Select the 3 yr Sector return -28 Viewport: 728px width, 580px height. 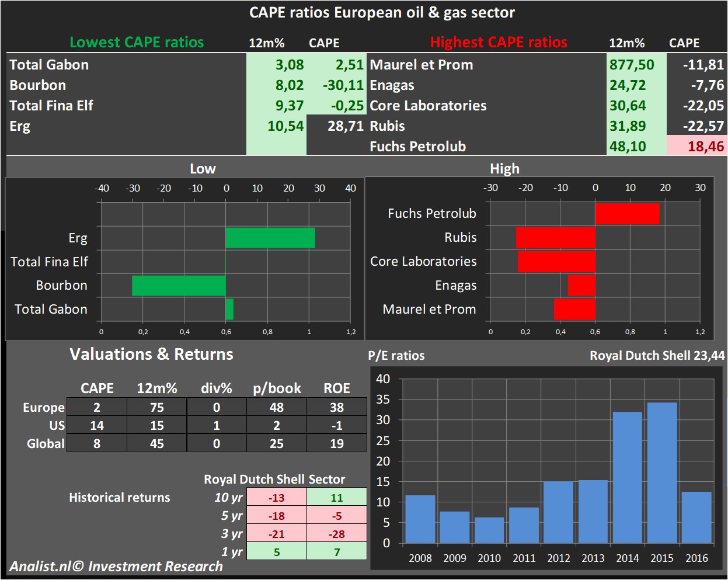click(337, 534)
